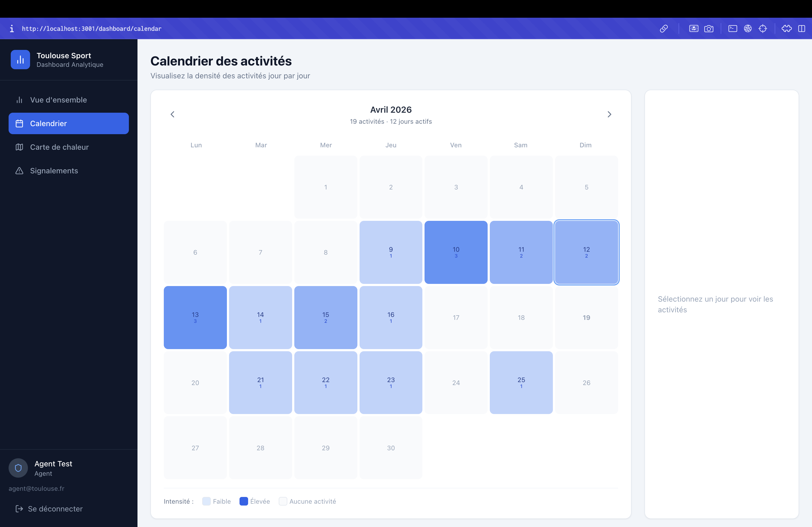Select April 20 in the calendar
Viewport: 812px width, 527px height.
click(x=195, y=382)
